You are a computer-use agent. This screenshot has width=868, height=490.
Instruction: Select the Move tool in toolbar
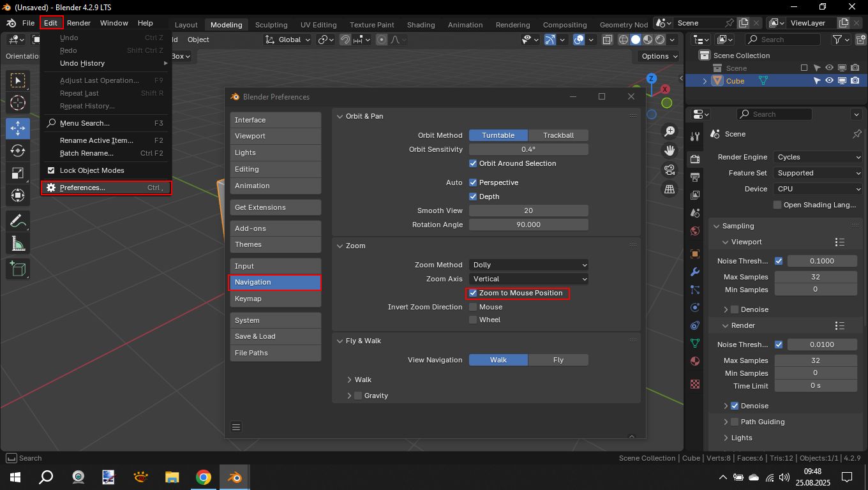pos(18,128)
